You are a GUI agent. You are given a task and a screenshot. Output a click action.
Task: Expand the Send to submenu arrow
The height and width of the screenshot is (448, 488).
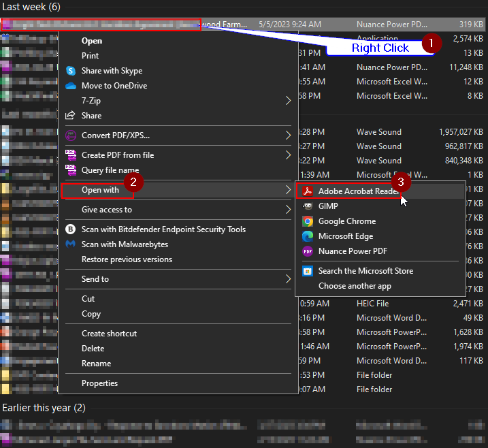tap(288, 279)
